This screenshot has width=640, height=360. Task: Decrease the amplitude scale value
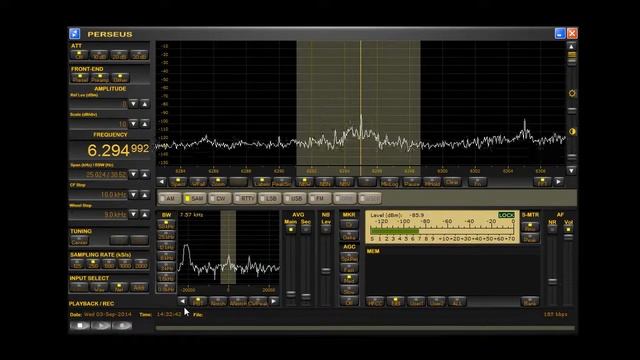click(133, 124)
